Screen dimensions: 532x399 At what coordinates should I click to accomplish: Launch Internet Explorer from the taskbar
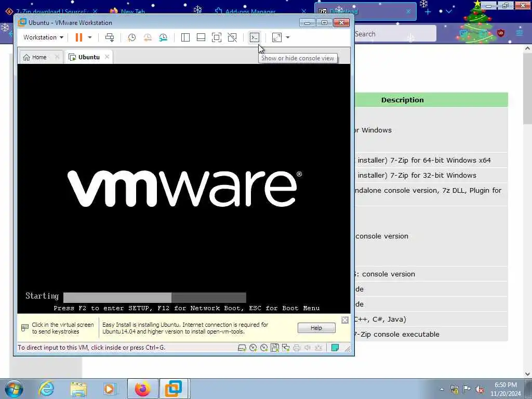point(46,389)
